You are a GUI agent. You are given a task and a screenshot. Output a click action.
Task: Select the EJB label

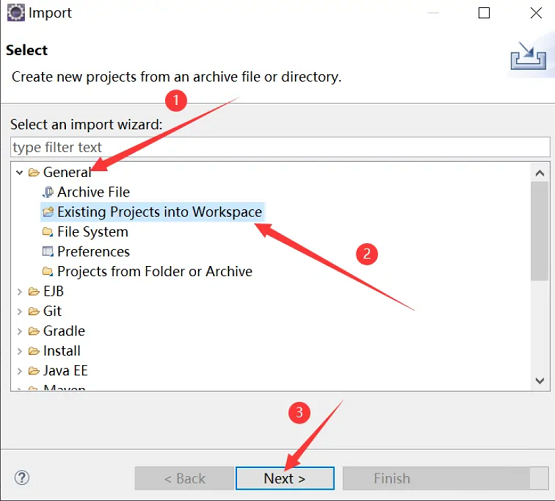[x=53, y=291]
